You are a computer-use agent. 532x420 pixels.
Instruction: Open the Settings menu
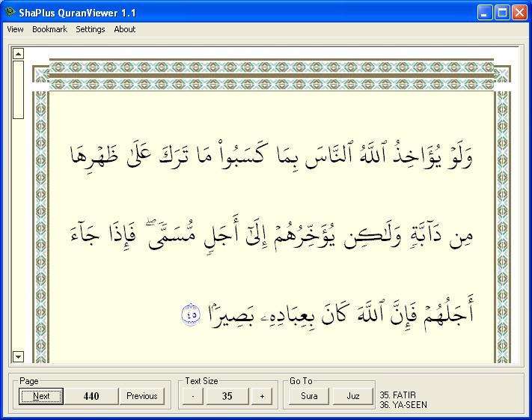click(x=91, y=29)
